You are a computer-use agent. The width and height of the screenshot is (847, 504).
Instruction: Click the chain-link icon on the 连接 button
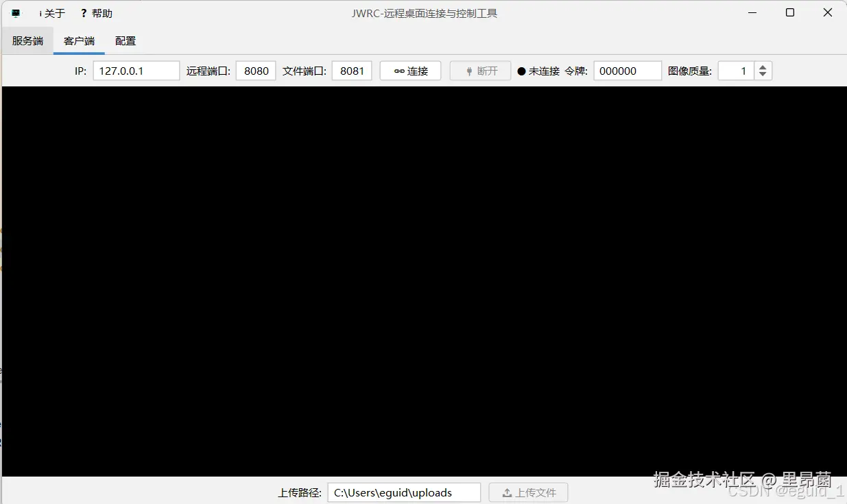point(398,70)
